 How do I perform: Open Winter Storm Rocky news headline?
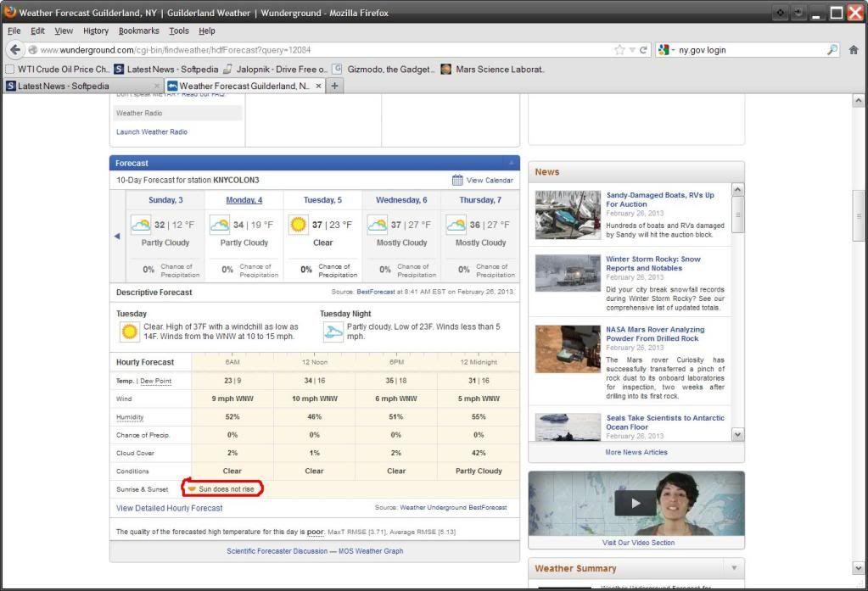pos(653,264)
